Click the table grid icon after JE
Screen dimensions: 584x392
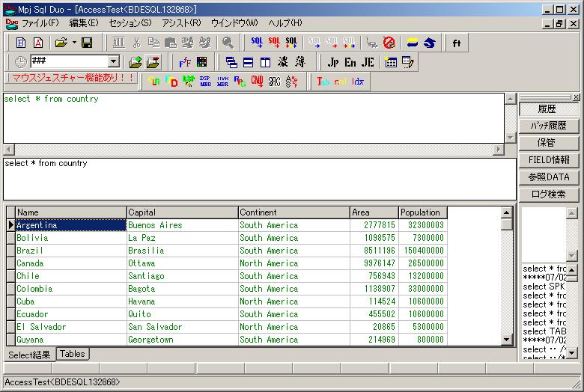(x=391, y=62)
